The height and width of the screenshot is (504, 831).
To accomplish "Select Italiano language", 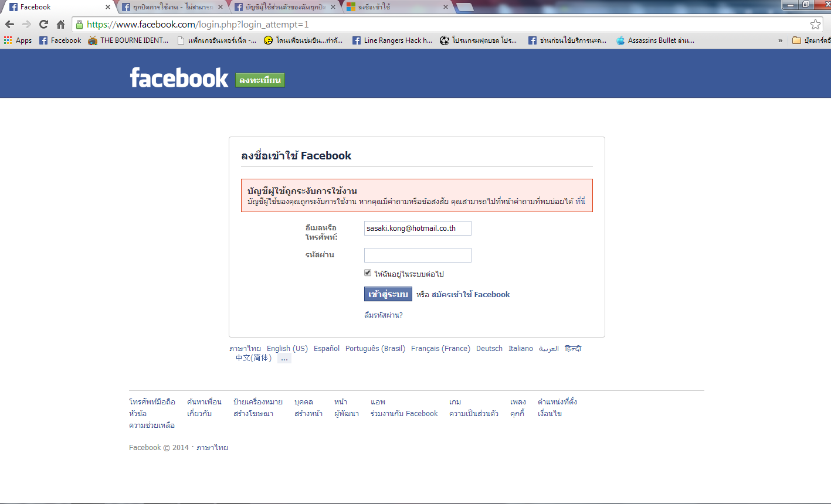I will point(521,349).
